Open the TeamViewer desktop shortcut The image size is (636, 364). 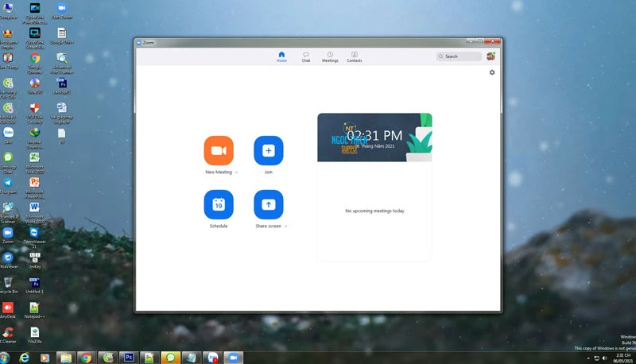(34, 234)
